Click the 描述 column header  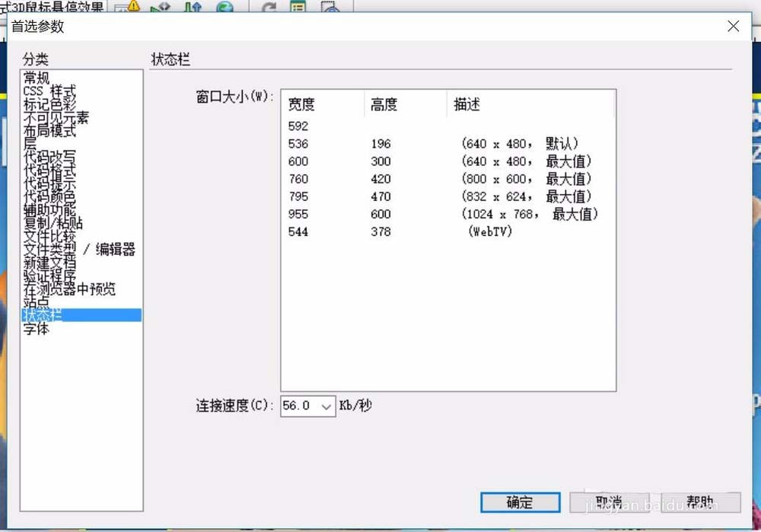(530, 104)
